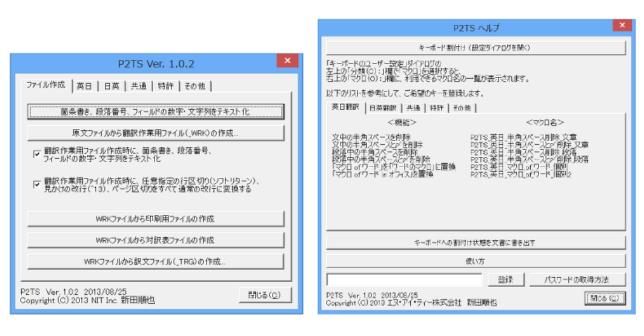Select 日英翻訳 tab in help dialog
Image resolution: width=644 pixels, height=336 pixels.
(382, 108)
